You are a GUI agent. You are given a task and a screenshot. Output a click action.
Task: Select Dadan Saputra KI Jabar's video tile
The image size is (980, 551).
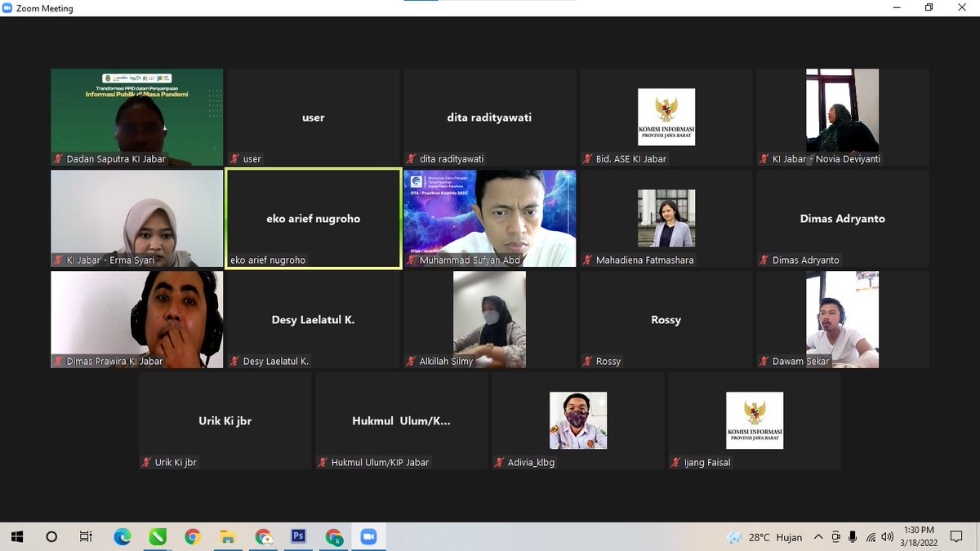(x=137, y=118)
